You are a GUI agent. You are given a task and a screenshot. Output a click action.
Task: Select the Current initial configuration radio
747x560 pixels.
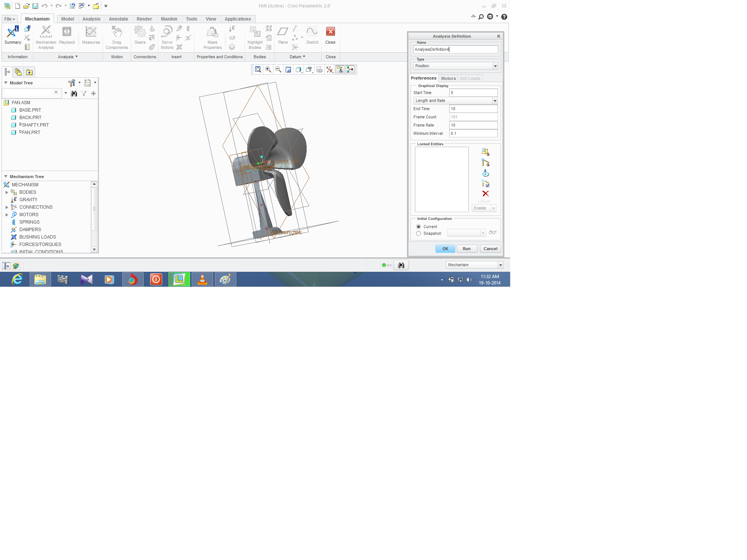[418, 227]
